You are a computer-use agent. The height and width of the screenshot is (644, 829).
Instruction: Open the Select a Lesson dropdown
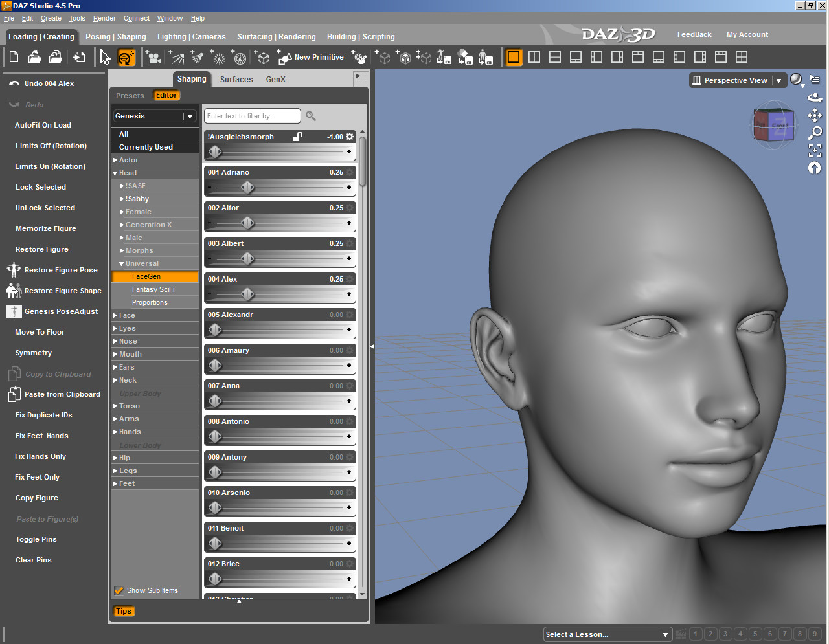(x=607, y=634)
